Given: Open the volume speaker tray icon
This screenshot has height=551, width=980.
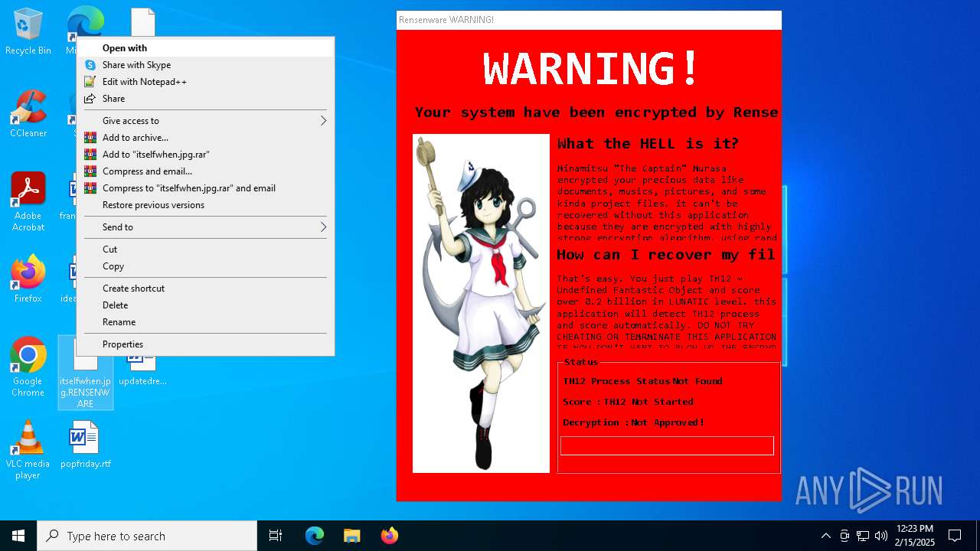Looking at the screenshot, I should coord(881,536).
